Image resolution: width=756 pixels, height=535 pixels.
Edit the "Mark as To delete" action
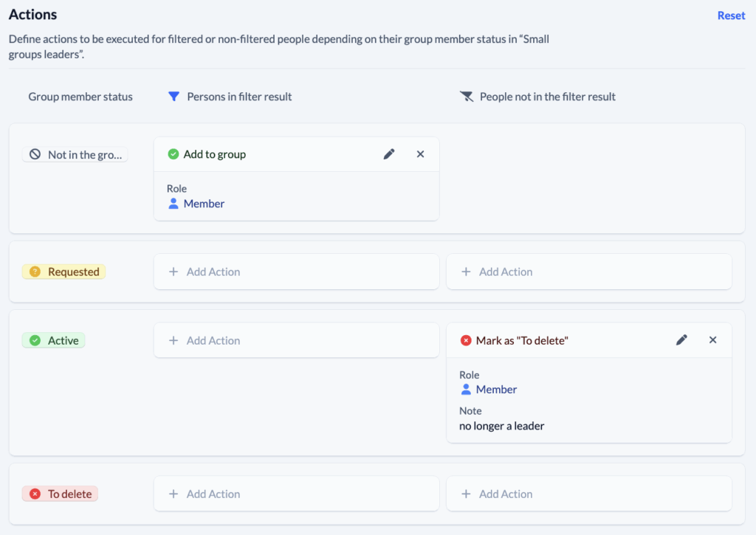[x=681, y=340]
